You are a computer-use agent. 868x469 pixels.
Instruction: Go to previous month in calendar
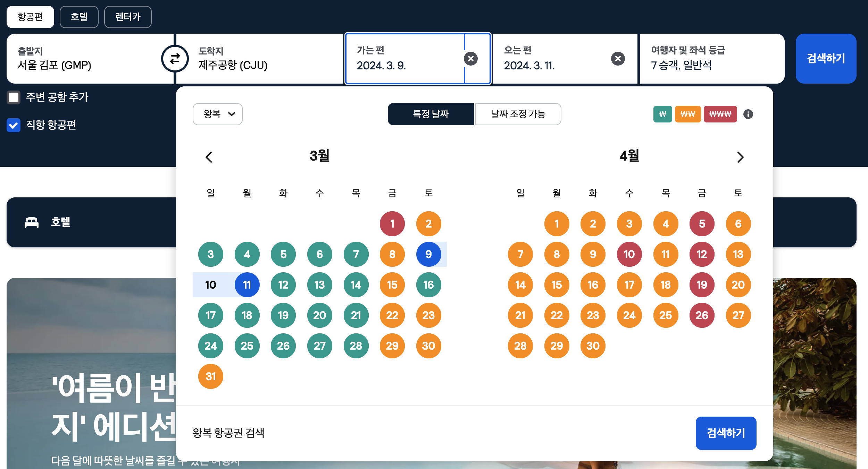tap(209, 157)
